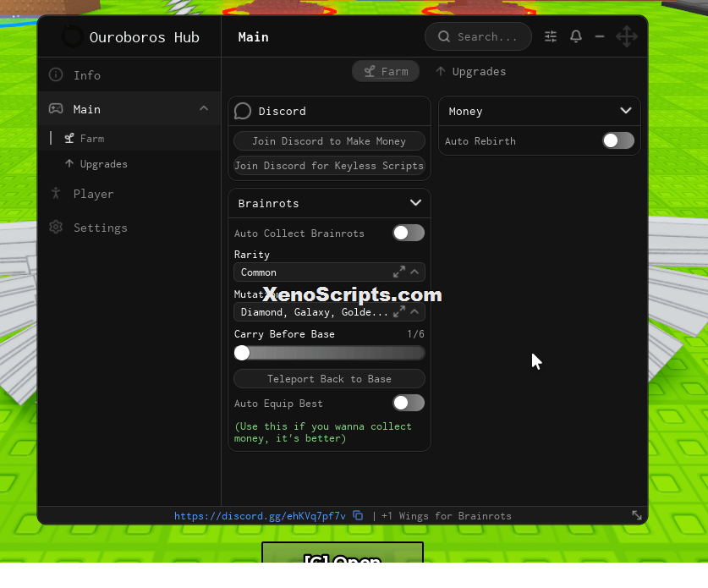Click the Ouroboros Hub logo icon
This screenshot has height=588, width=708.
[x=72, y=36]
